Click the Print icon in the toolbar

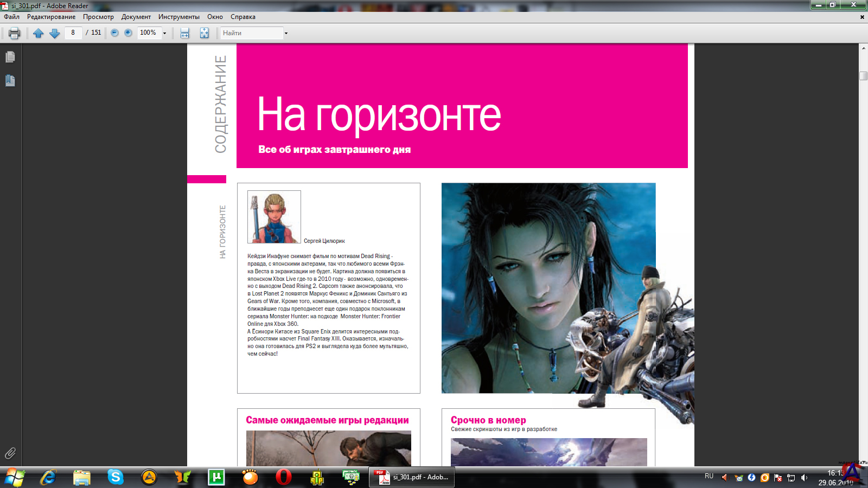(15, 33)
